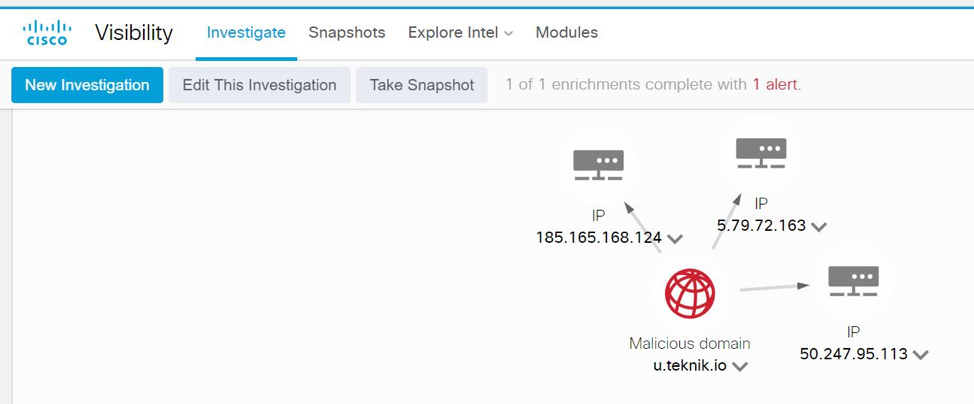This screenshot has width=974, height=404.
Task: Switch to the Investigate tab
Action: tap(246, 32)
